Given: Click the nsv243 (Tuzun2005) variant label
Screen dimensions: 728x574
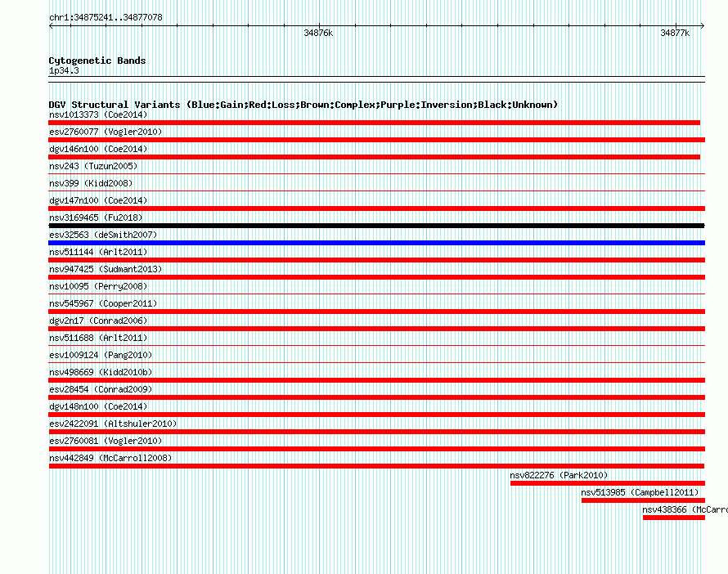Looking at the screenshot, I should coord(93,166).
